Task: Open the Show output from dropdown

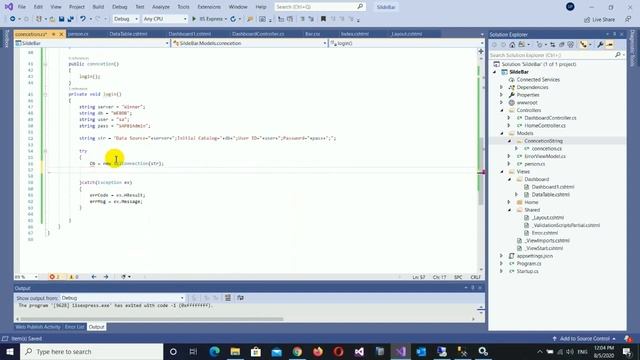Action: 122,298
